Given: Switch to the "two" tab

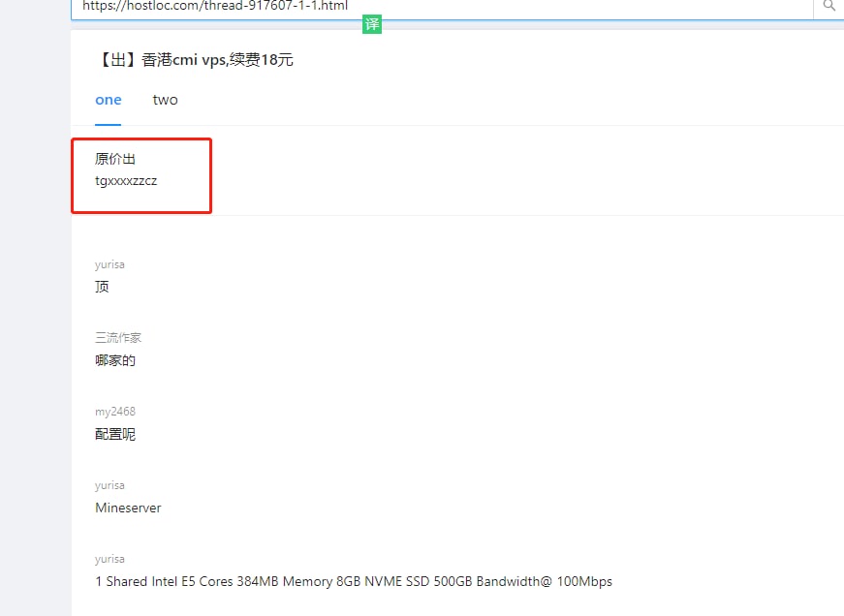Looking at the screenshot, I should (x=165, y=100).
